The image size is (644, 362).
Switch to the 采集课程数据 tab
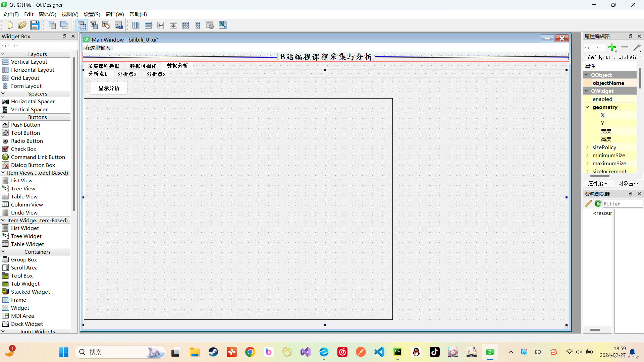(104, 66)
